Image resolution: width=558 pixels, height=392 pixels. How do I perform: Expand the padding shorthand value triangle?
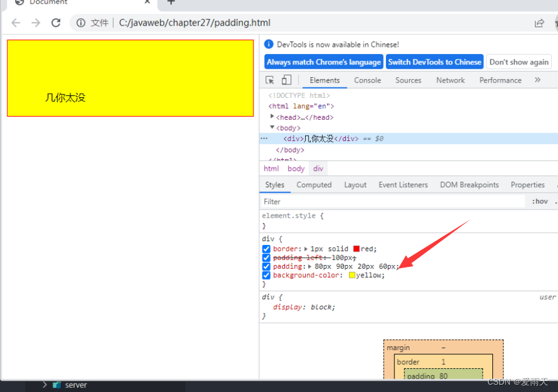click(310, 266)
